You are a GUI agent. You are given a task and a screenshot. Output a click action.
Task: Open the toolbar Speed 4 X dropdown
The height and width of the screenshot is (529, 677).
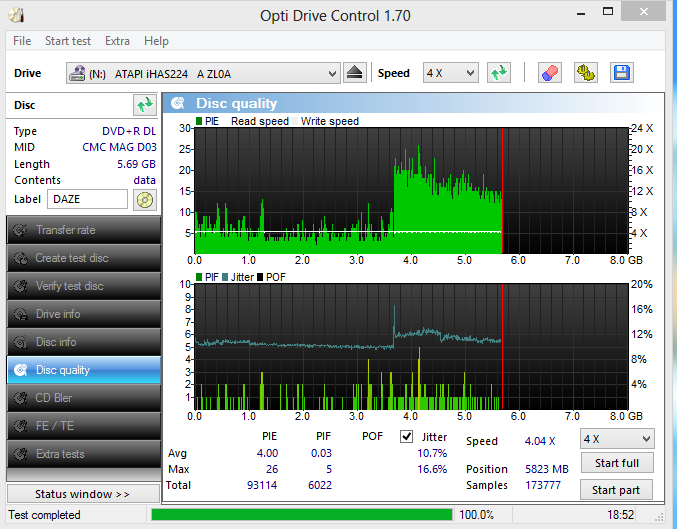click(451, 73)
